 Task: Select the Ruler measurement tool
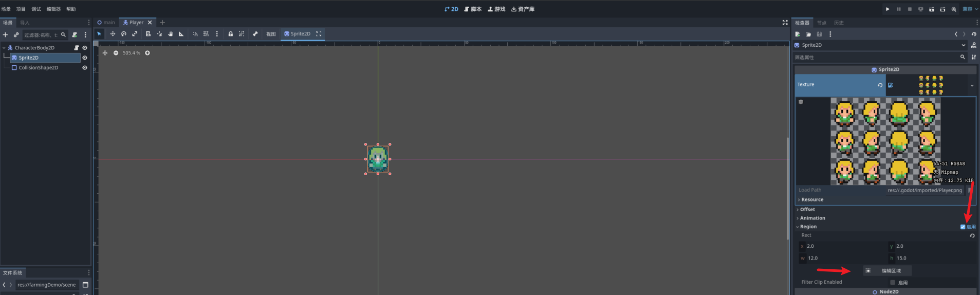point(181,34)
